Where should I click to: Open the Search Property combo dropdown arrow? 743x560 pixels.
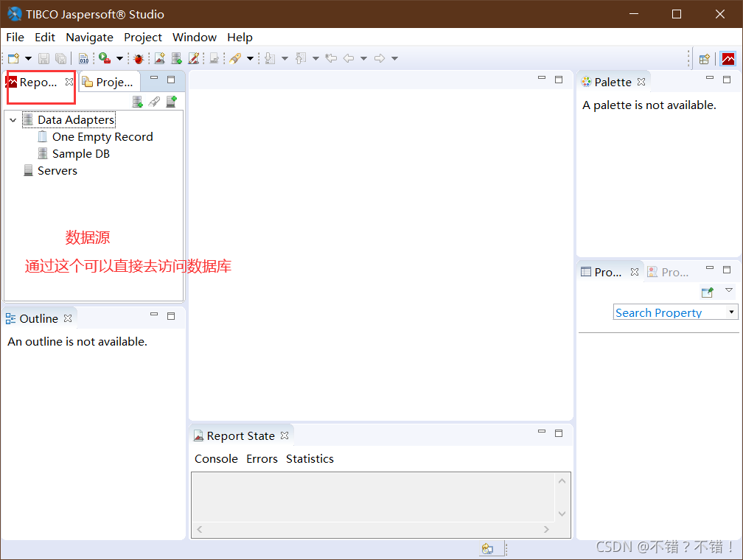point(732,312)
